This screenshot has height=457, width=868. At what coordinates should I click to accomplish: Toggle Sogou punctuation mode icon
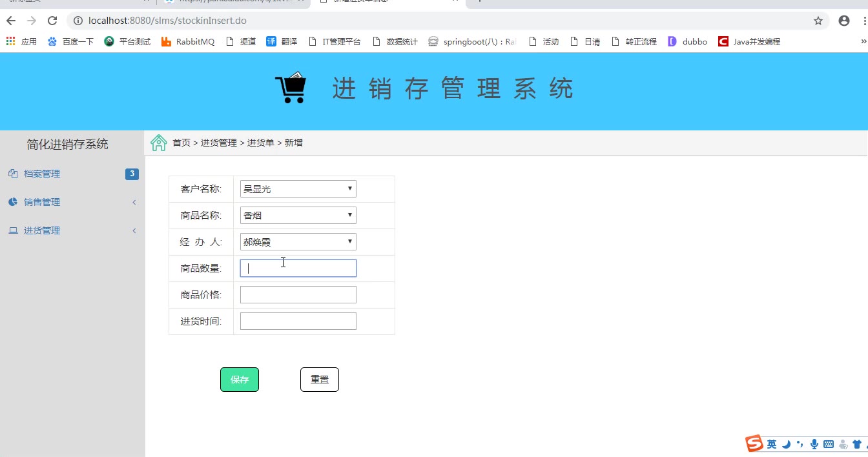pos(800,444)
